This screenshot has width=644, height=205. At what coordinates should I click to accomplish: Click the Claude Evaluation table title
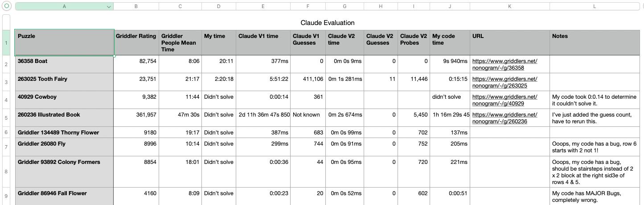328,23
